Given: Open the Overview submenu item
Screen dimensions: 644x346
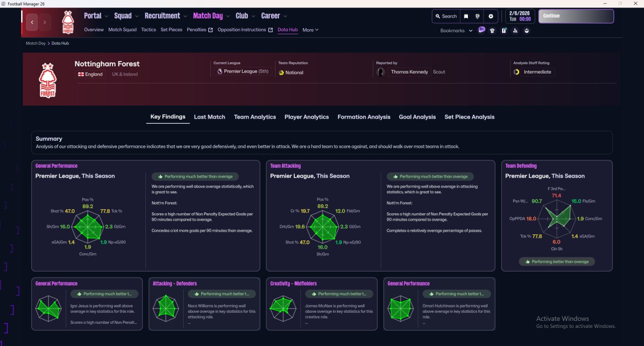Looking at the screenshot, I should (x=94, y=30).
